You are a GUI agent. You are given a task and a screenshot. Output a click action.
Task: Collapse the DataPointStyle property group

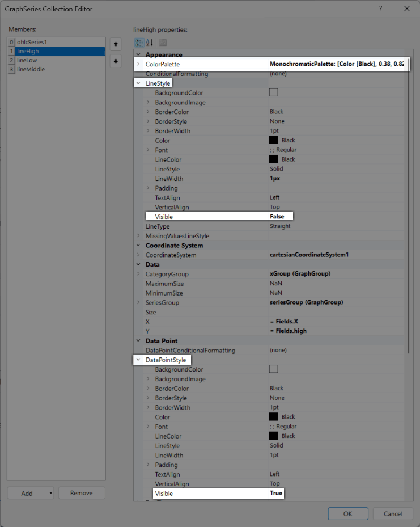point(138,360)
